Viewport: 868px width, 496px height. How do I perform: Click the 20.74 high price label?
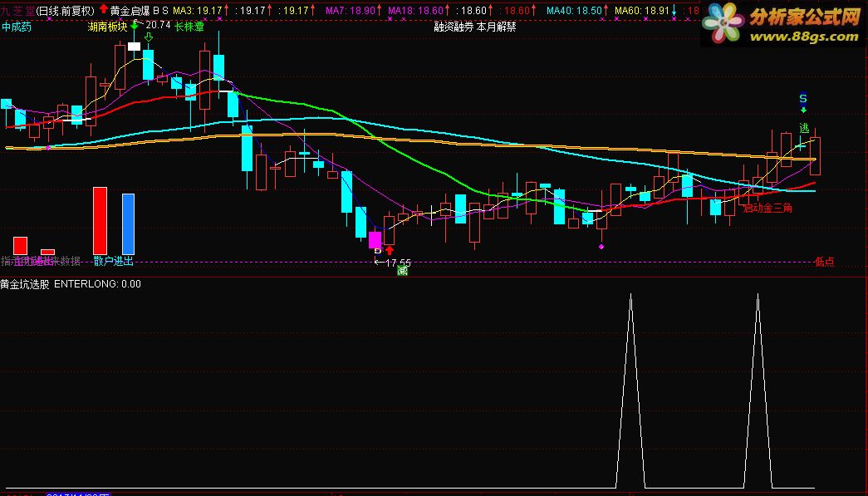(x=159, y=24)
